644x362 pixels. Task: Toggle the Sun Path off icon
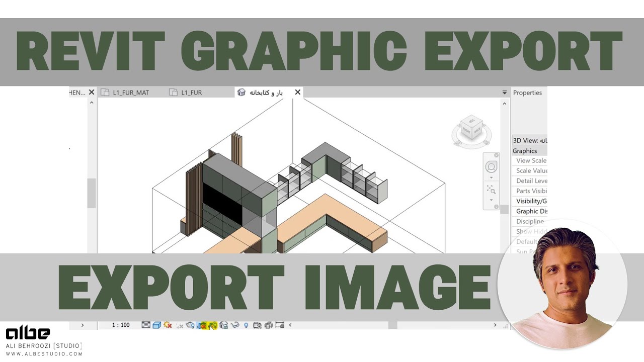coord(168,325)
